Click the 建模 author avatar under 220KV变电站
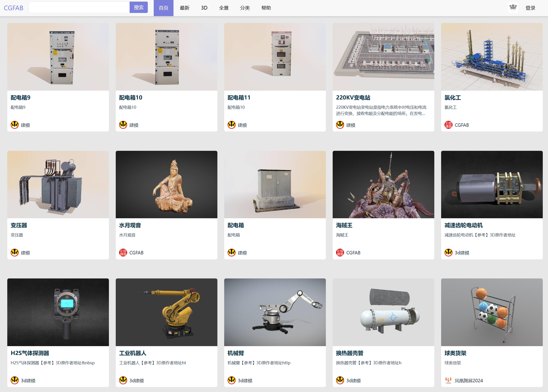This screenshot has height=392, width=548. coord(340,125)
